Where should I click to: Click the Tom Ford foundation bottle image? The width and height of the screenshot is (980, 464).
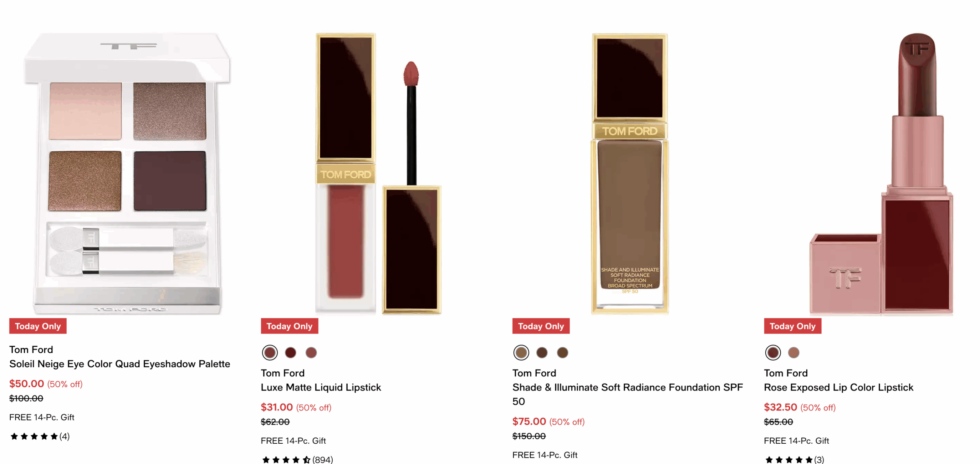(630, 173)
